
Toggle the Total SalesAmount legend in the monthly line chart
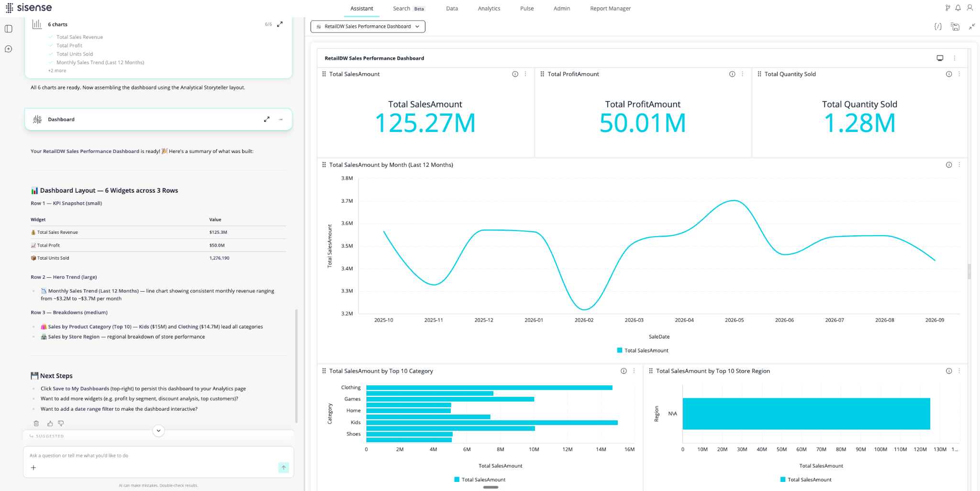pos(643,350)
